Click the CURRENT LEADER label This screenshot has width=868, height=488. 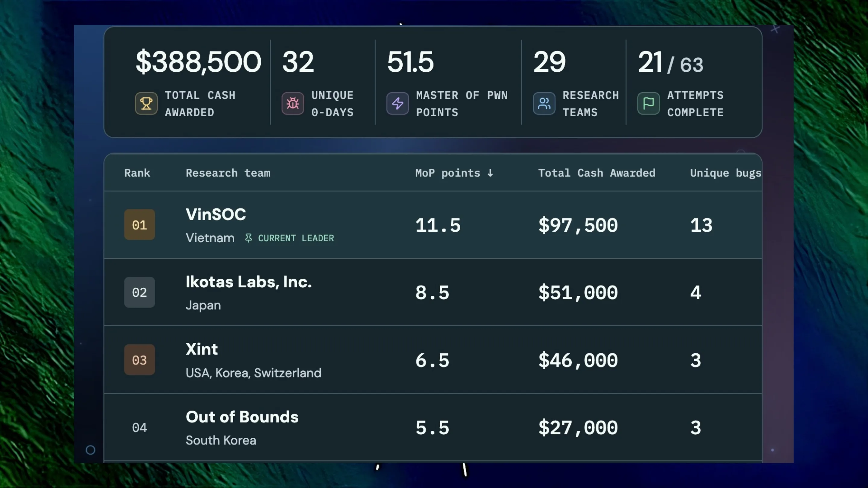click(x=296, y=238)
